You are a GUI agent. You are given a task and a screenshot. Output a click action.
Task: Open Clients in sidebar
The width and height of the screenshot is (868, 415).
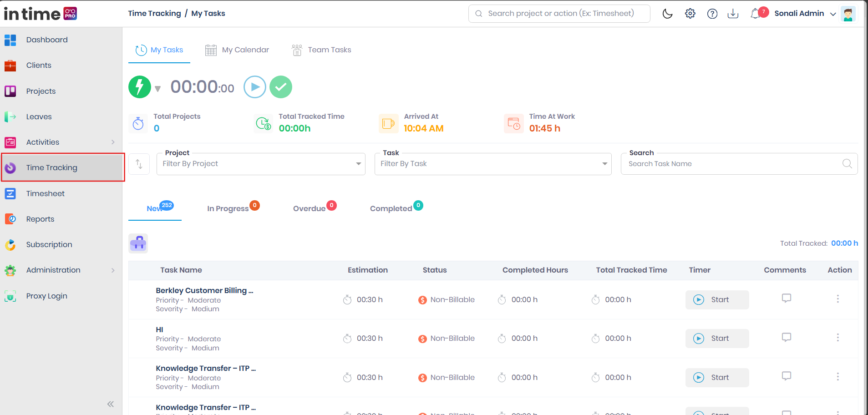point(39,66)
